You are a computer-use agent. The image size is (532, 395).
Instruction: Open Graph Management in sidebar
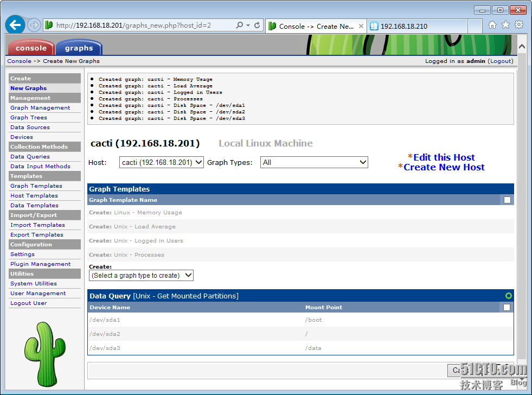tap(40, 107)
